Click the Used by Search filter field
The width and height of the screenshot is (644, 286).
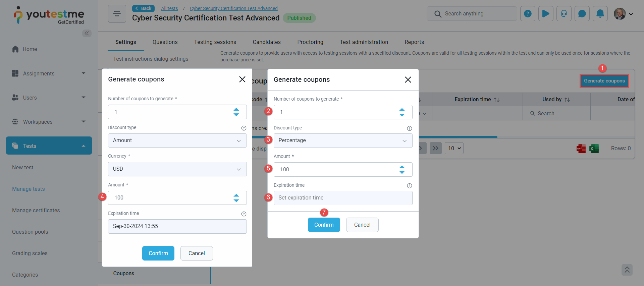(556, 113)
